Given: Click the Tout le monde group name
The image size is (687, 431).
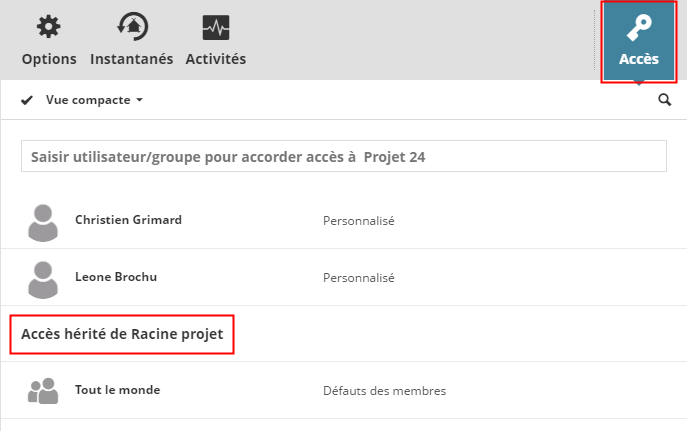Looking at the screenshot, I should (x=117, y=390).
